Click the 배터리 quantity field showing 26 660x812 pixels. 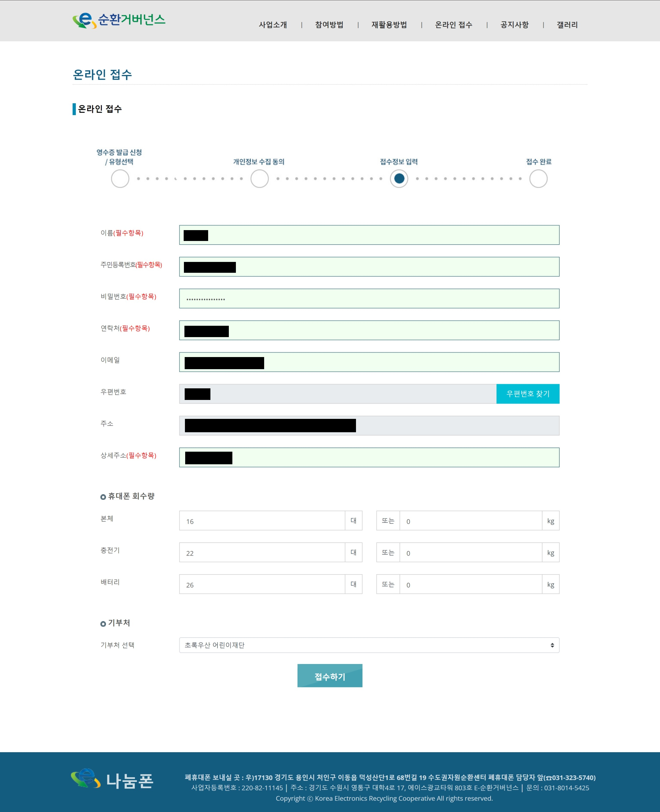262,584
